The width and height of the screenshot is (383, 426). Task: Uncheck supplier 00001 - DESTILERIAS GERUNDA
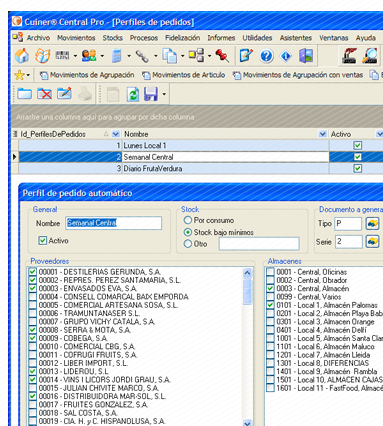pyautogui.click(x=32, y=272)
